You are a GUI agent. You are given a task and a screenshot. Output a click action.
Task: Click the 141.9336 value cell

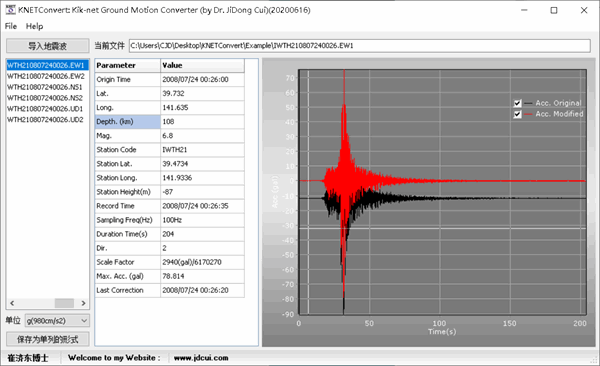(202, 178)
